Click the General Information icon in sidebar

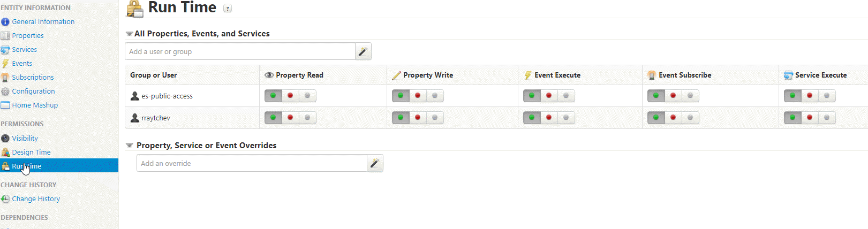point(5,22)
